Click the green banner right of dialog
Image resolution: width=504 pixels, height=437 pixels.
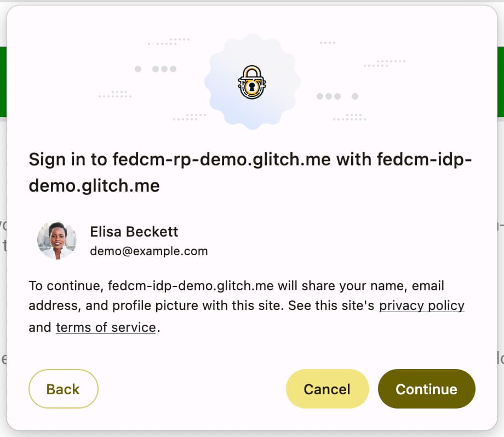501,82
